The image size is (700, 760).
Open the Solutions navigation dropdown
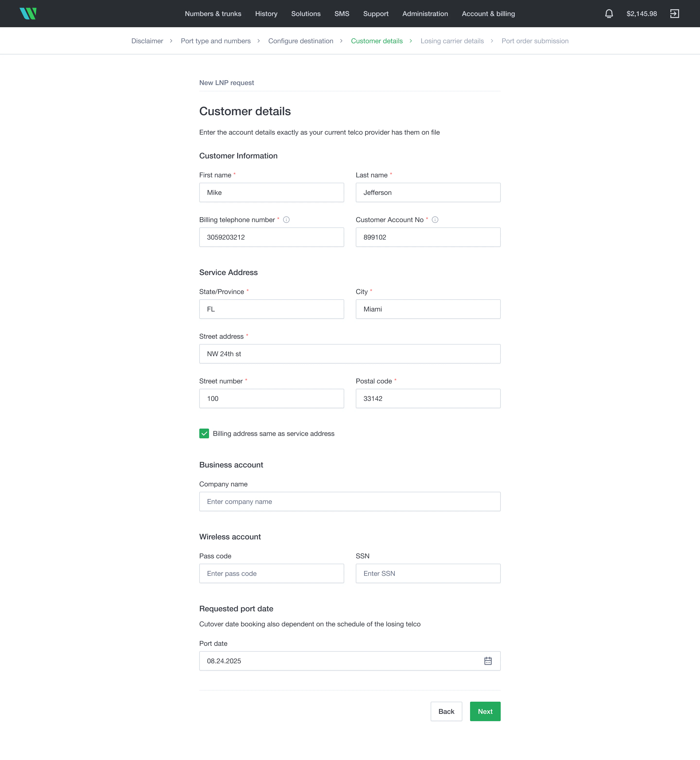[306, 14]
